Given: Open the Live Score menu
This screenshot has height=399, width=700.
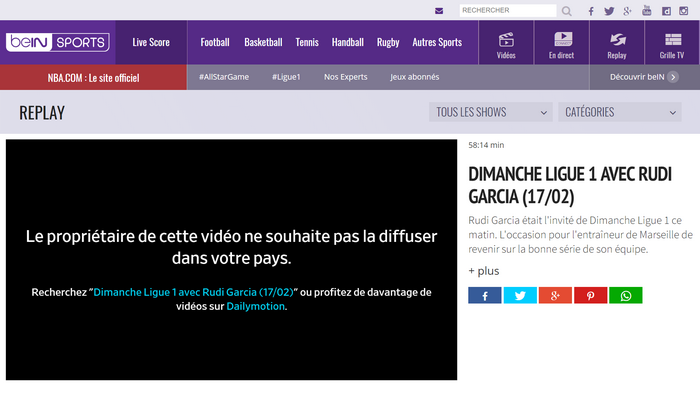Looking at the screenshot, I should (x=151, y=42).
